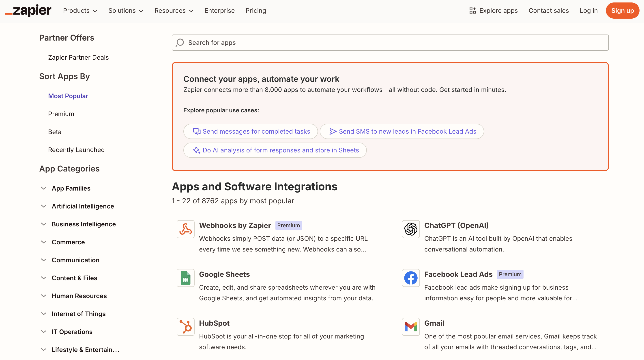Click Explore apps in the header
This screenshot has width=644, height=360.
tap(493, 11)
